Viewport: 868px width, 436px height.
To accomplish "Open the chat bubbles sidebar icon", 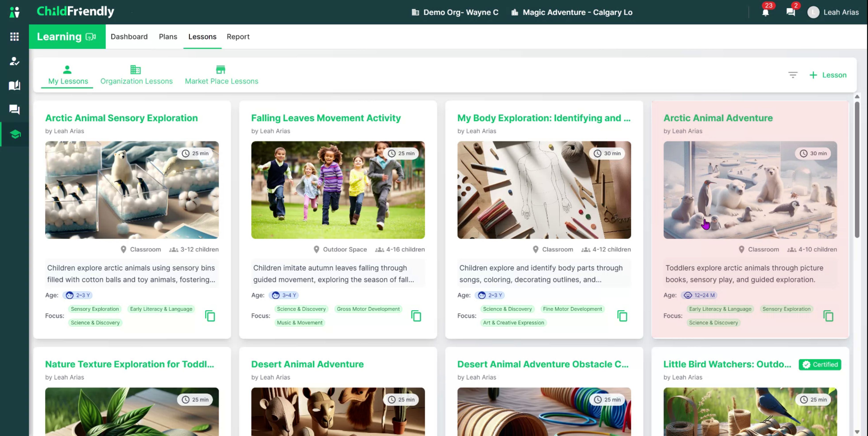I will point(14,110).
